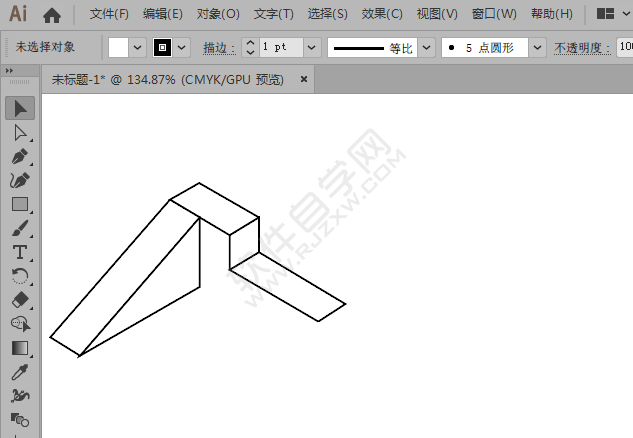This screenshot has height=438, width=633.
Task: Select the Pen tool
Action: [x=20, y=157]
